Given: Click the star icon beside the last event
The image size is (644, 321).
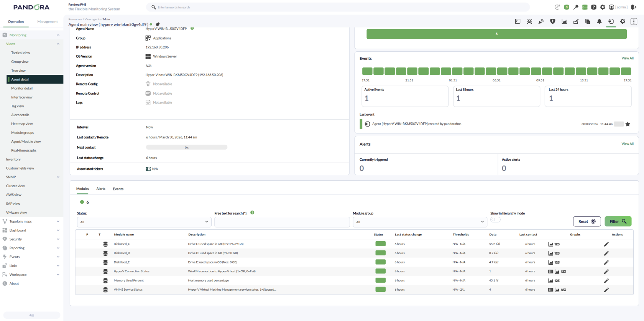Looking at the screenshot, I should point(628,124).
